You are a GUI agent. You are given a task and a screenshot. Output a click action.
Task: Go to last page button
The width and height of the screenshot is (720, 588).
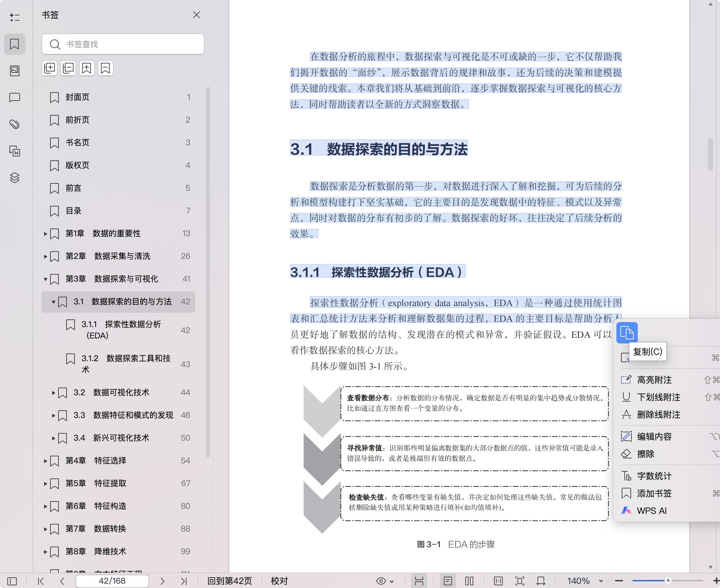pyautogui.click(x=184, y=581)
